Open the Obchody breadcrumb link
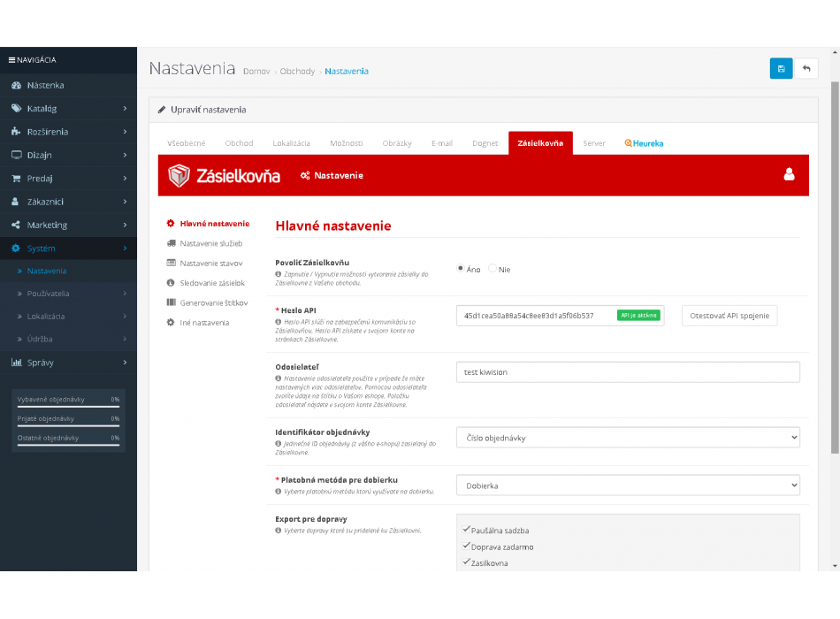Screen dimensions: 840x619 (x=297, y=72)
